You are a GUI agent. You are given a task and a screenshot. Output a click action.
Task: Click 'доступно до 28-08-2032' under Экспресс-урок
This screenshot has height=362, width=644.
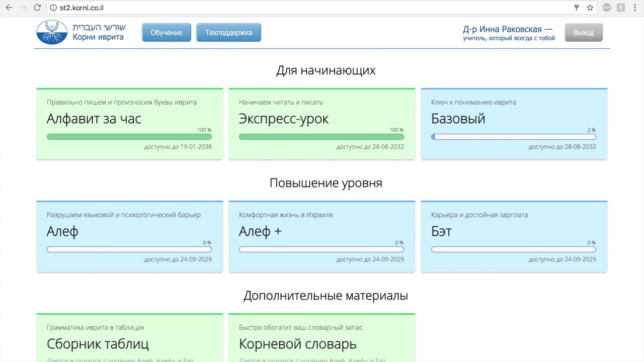point(370,147)
